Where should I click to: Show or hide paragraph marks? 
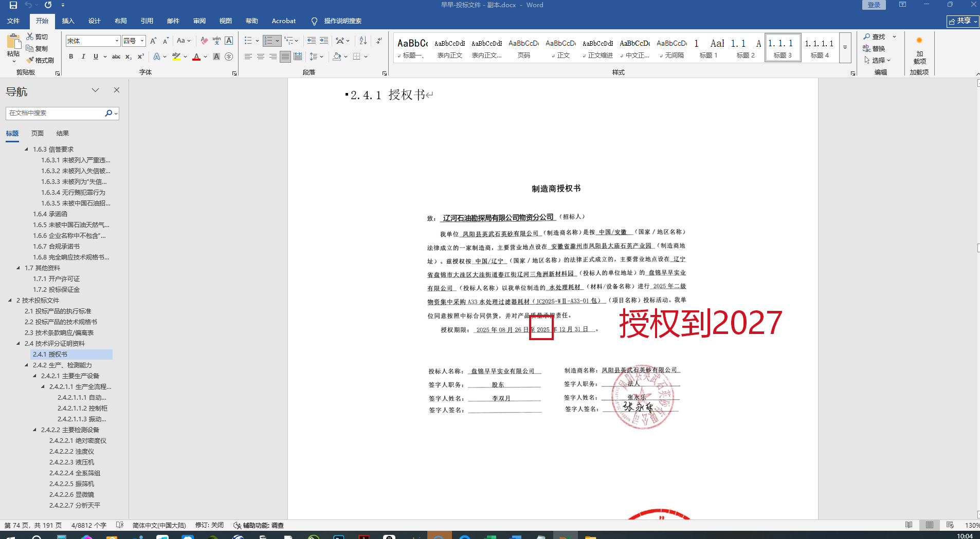click(x=379, y=41)
